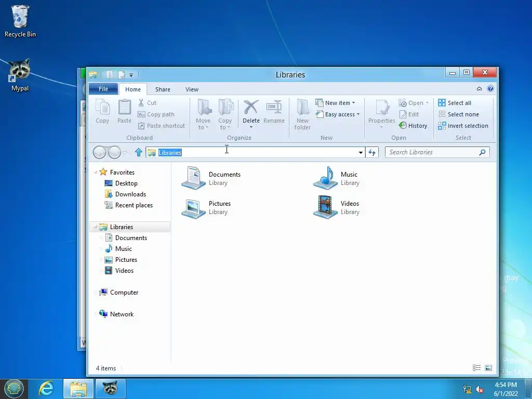Image resolution: width=532 pixels, height=399 pixels.
Task: Create a New folder
Action: pyautogui.click(x=302, y=114)
